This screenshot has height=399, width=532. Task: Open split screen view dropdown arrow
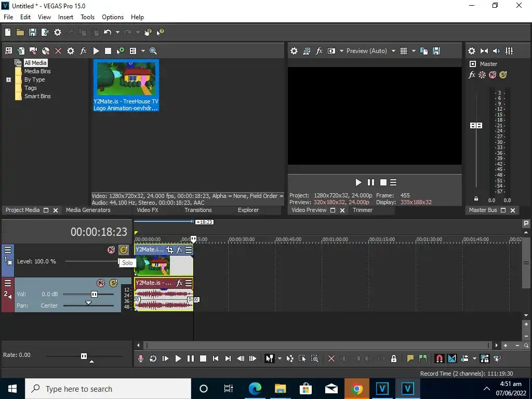pos(341,51)
